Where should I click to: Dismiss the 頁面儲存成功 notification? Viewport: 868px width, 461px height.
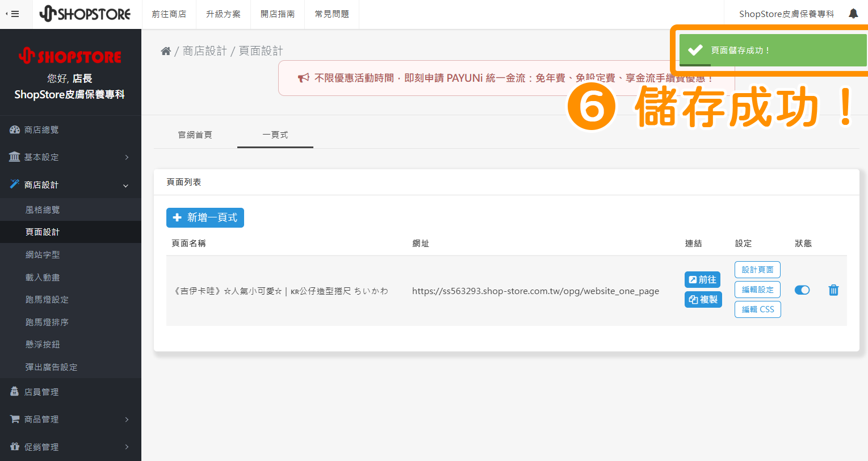(x=773, y=50)
